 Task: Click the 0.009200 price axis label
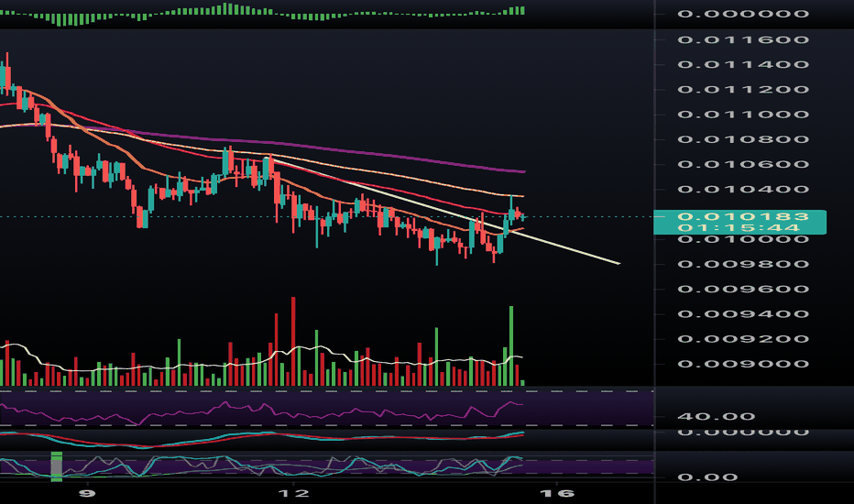[x=743, y=339]
